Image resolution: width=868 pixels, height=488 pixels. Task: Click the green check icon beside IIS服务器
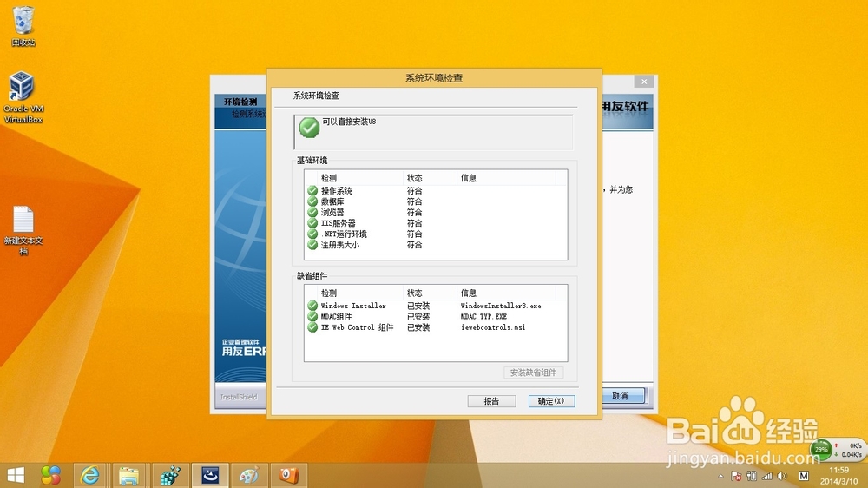[312, 223]
